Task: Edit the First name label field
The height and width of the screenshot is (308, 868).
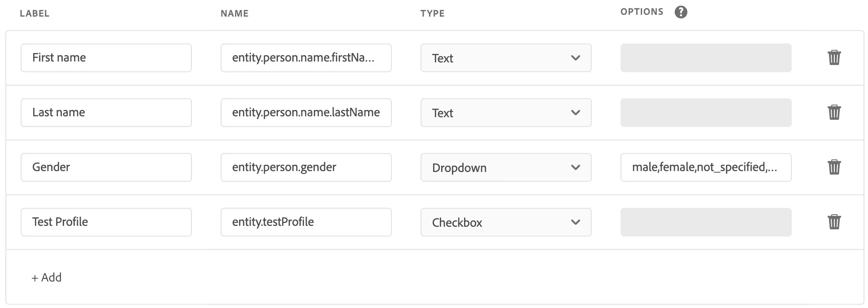Action: coord(106,58)
